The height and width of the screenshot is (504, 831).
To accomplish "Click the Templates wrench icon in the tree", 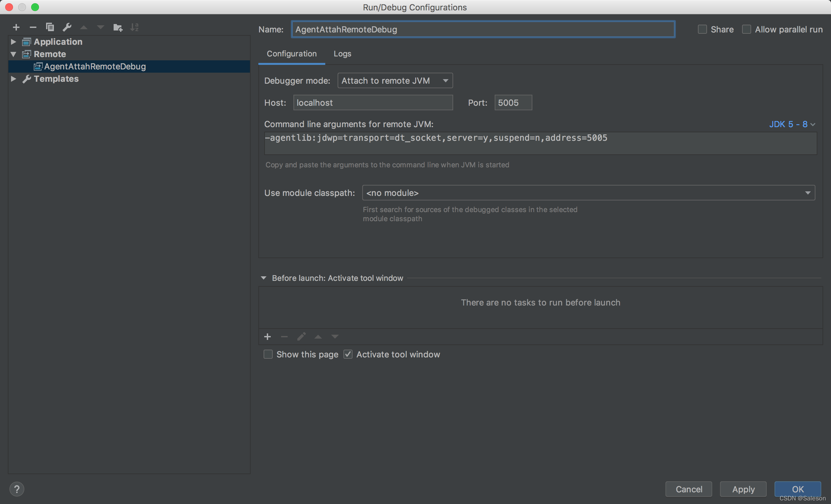I will [26, 79].
